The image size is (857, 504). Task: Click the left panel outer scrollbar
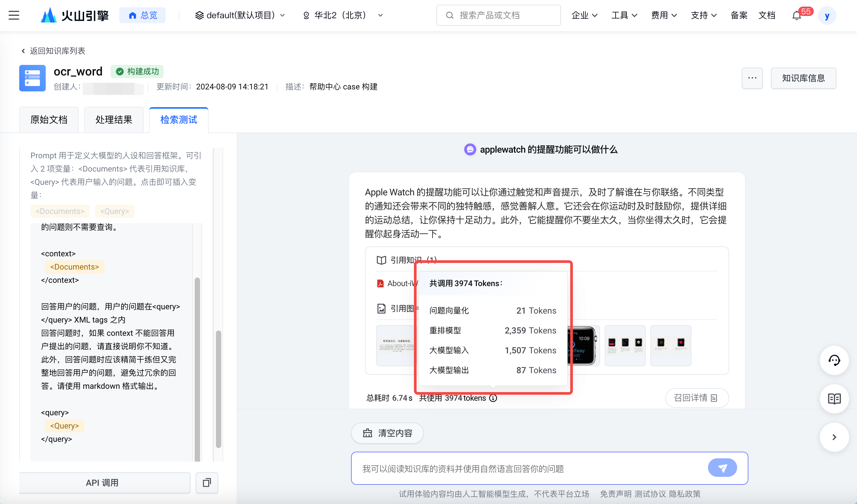click(219, 389)
